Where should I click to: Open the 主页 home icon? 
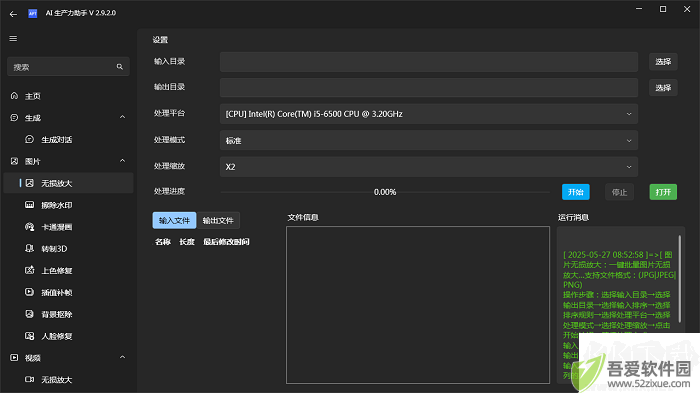point(14,96)
